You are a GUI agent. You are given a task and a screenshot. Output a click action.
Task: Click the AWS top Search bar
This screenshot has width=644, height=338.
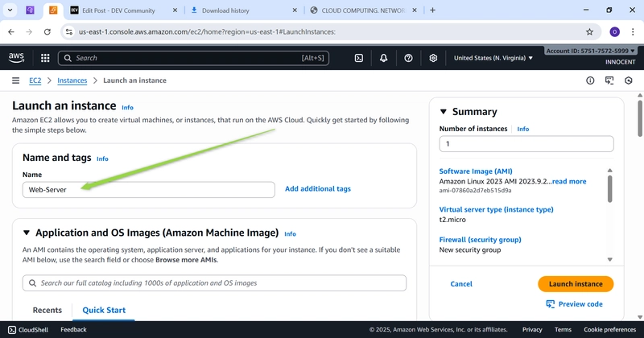tap(193, 58)
